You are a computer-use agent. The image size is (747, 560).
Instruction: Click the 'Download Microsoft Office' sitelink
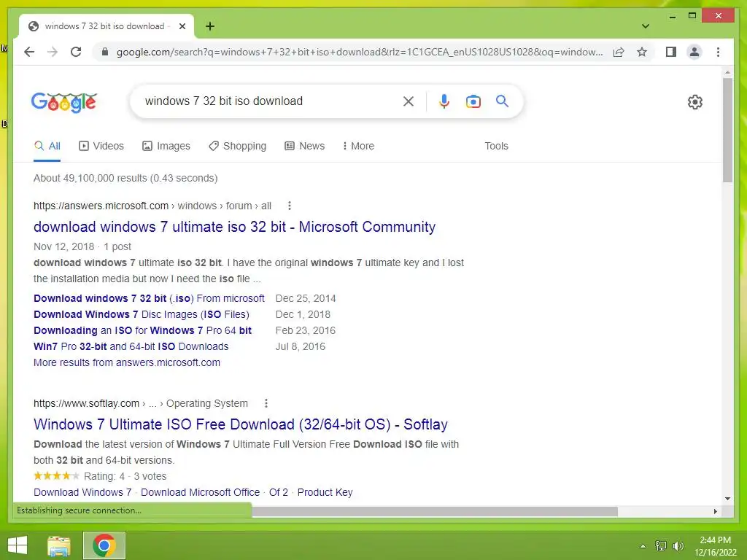(x=200, y=492)
